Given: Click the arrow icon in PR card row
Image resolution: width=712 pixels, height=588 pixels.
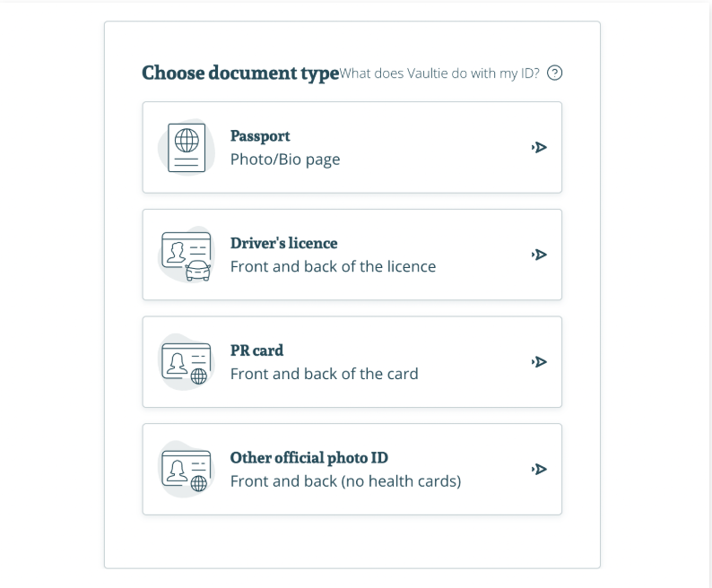Looking at the screenshot, I should coord(539,362).
